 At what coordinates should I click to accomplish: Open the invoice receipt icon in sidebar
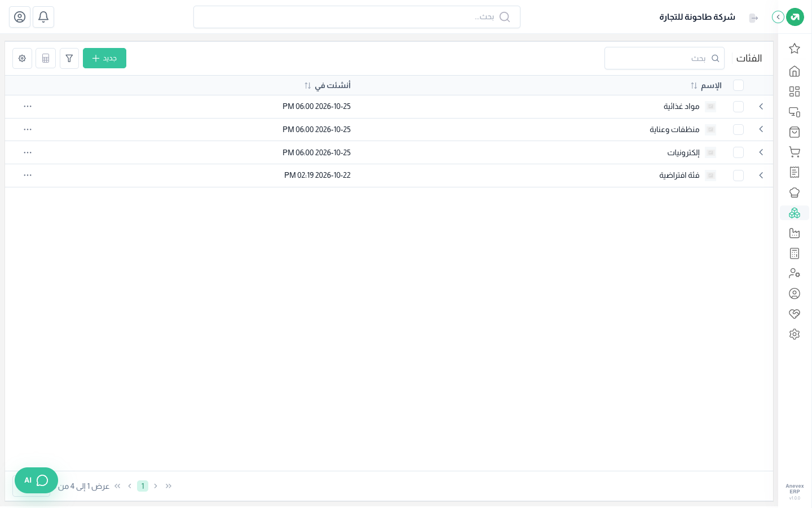[795, 172]
